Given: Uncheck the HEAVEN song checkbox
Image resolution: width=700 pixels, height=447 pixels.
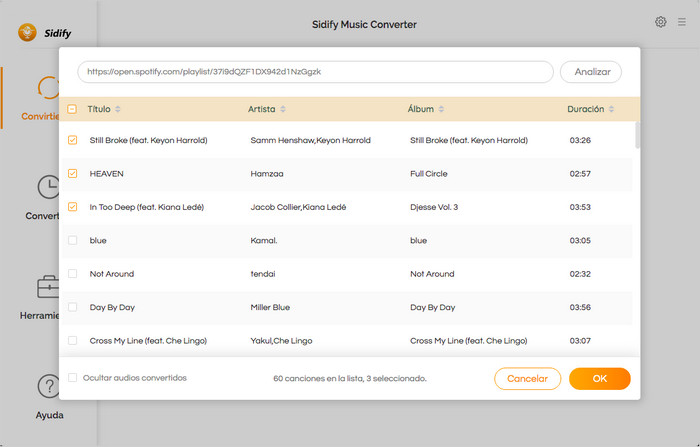Looking at the screenshot, I should pos(72,174).
